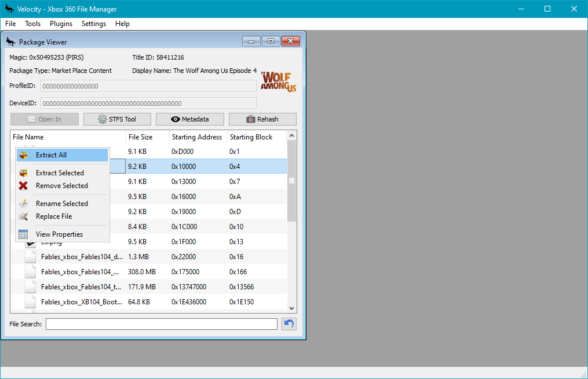Minimize the Package Viewer sub-window
This screenshot has width=588, height=379.
tap(251, 41)
